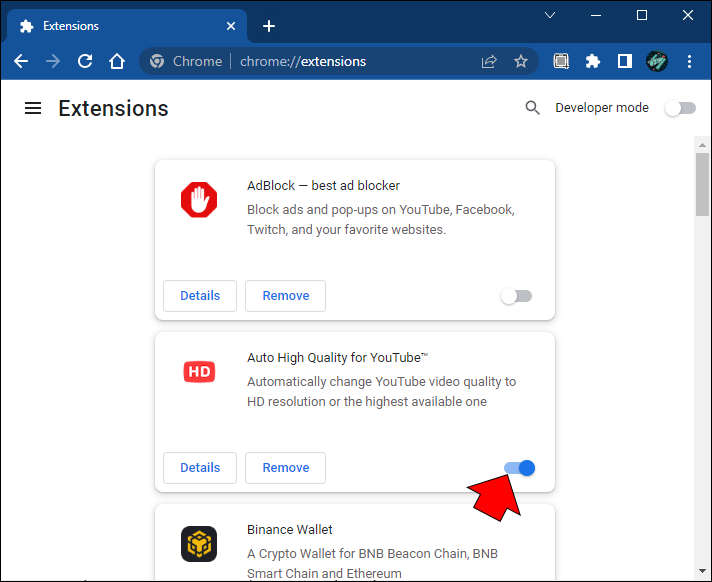The image size is (712, 582).
Task: Click the search extensions magnifier icon
Action: [x=533, y=108]
